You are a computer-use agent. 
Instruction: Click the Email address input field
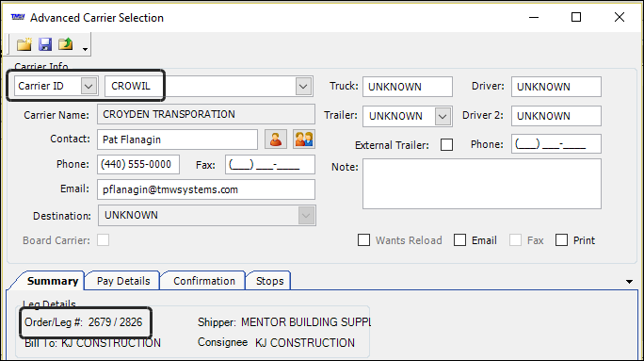coord(206,189)
